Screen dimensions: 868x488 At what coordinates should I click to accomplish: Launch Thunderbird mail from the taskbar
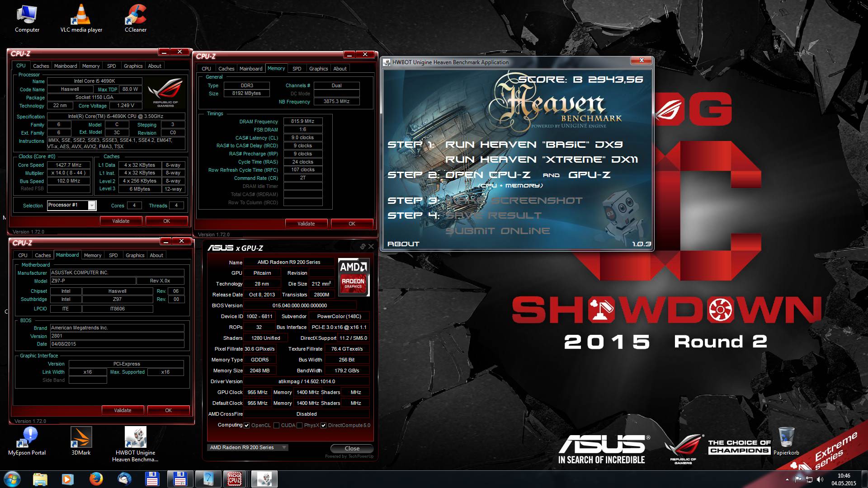coord(124,479)
